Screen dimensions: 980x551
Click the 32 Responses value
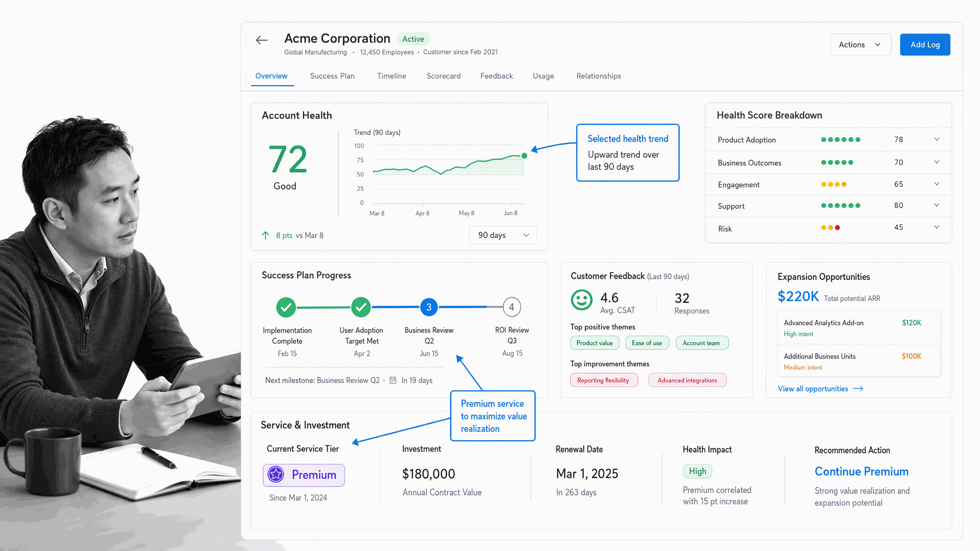click(x=682, y=298)
